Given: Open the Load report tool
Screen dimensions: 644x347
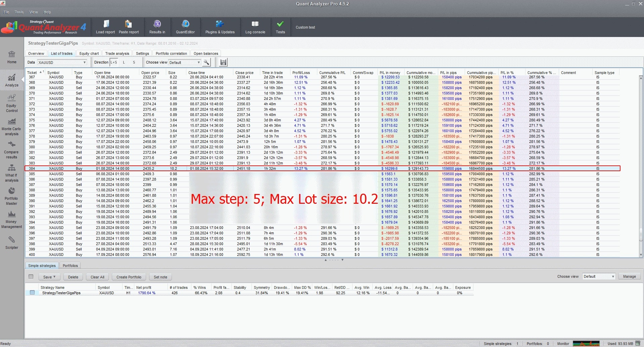Looking at the screenshot, I should coord(105,27).
